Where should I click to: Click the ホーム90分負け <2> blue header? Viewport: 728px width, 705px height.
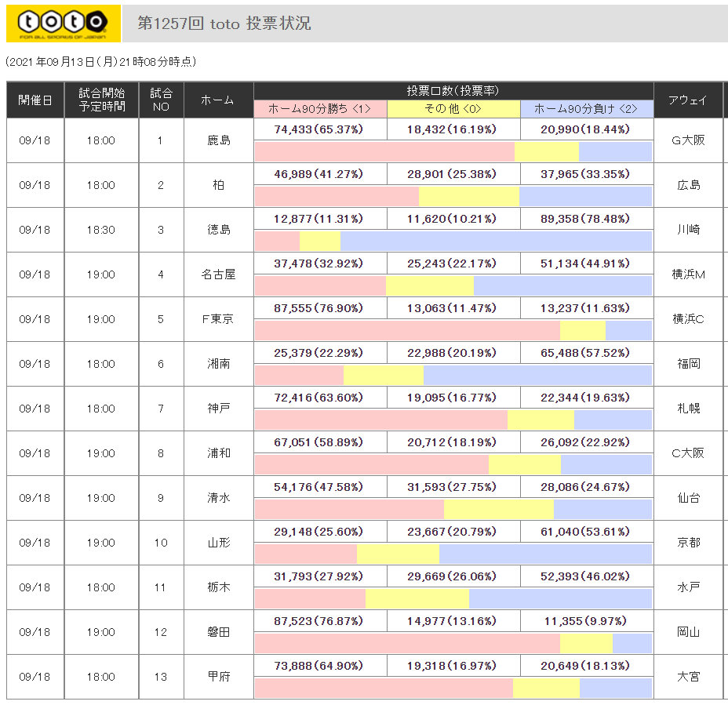(586, 109)
